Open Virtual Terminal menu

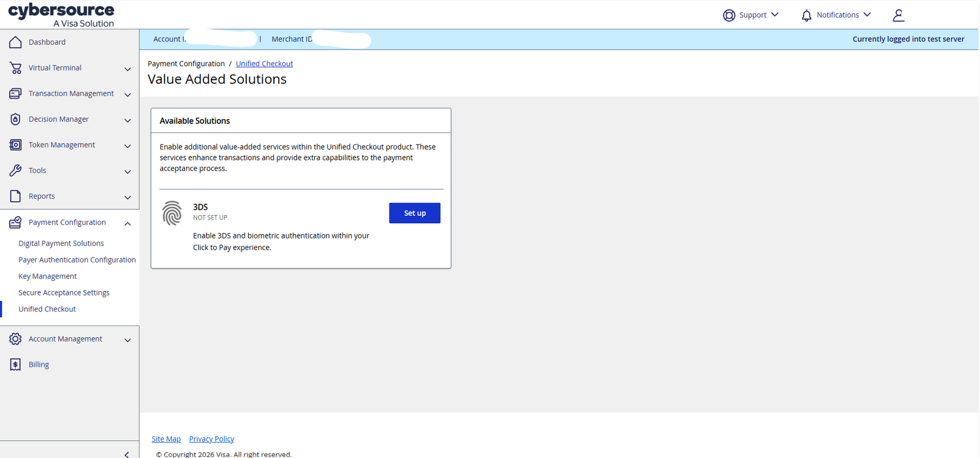(x=55, y=68)
